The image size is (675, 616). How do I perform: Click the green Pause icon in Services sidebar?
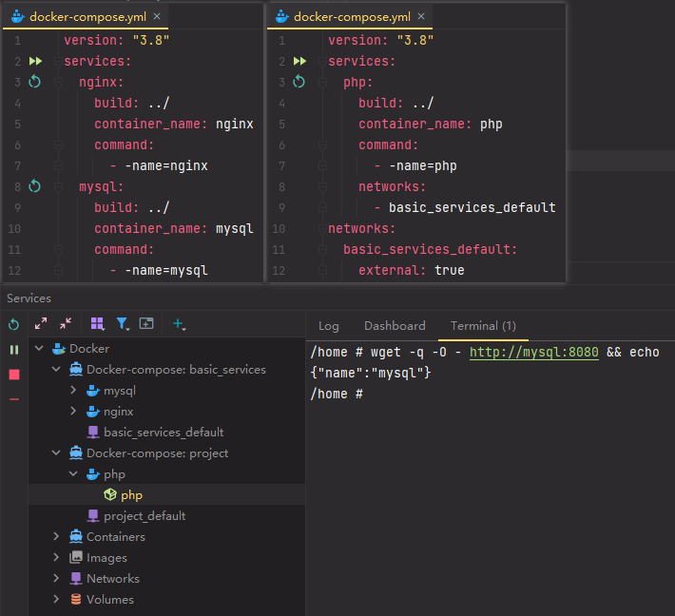click(x=13, y=350)
